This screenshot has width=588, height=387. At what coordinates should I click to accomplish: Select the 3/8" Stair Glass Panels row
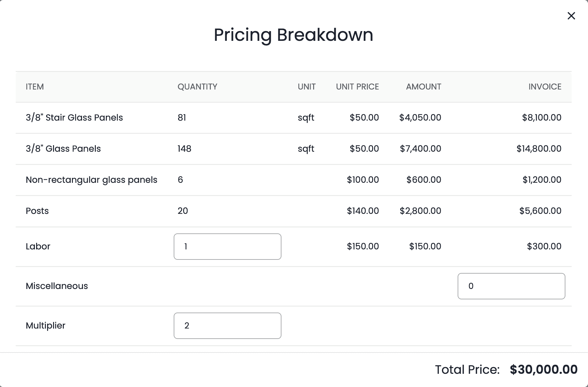74,117
